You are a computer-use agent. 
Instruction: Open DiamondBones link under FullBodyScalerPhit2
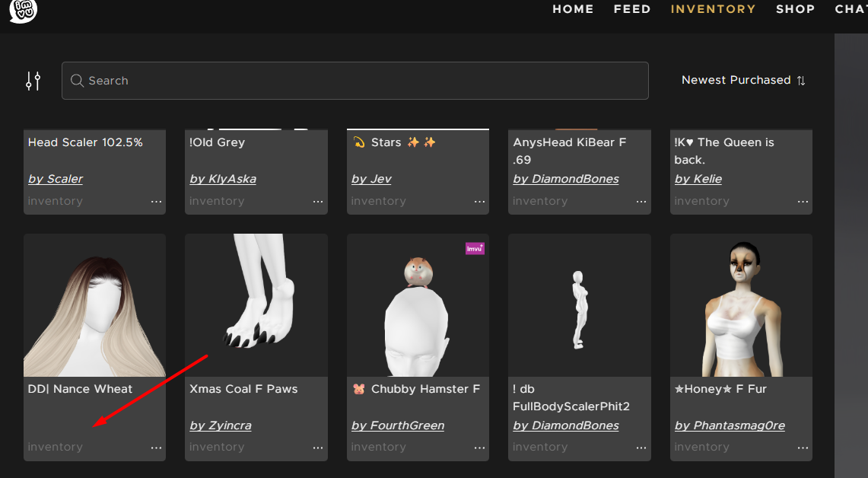(566, 425)
